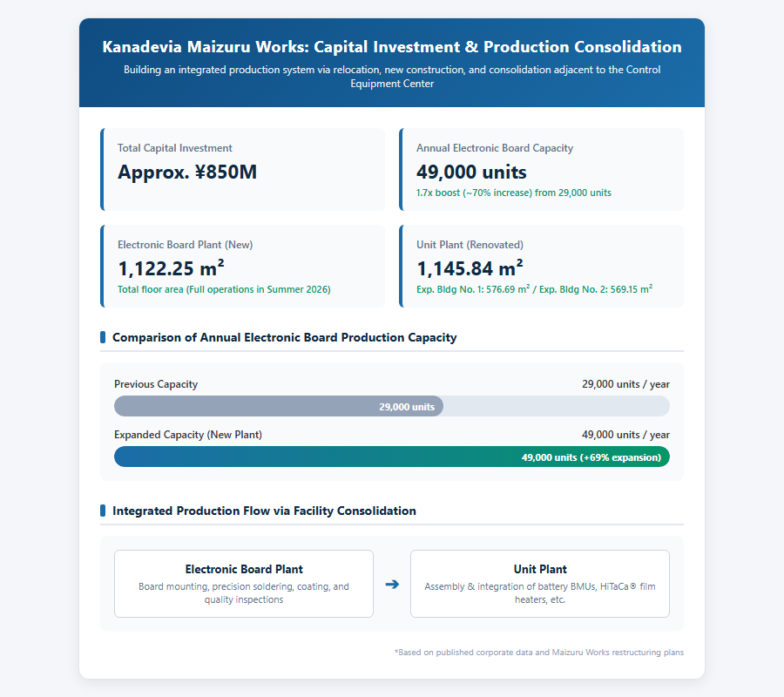Select the large "49,000 units" card value

(x=471, y=172)
